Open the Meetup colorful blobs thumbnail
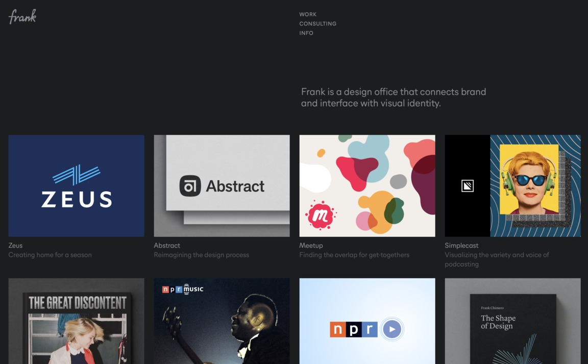 (x=367, y=186)
